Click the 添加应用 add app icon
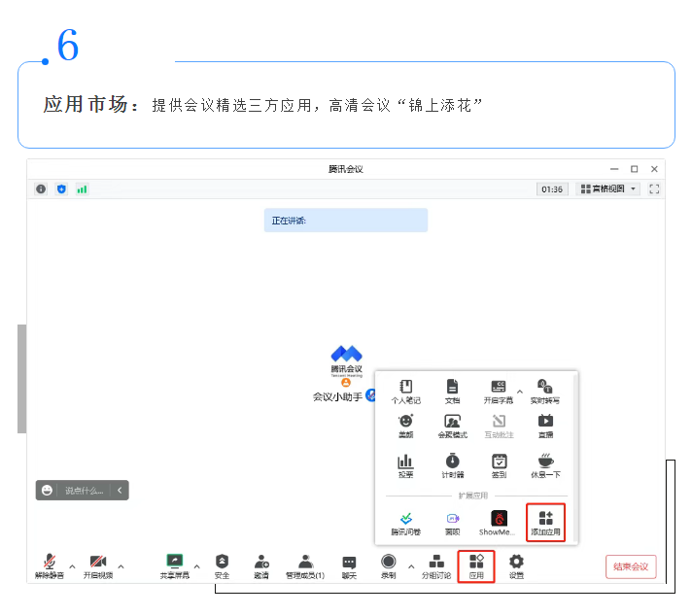The width and height of the screenshot is (692, 616). pos(545,523)
